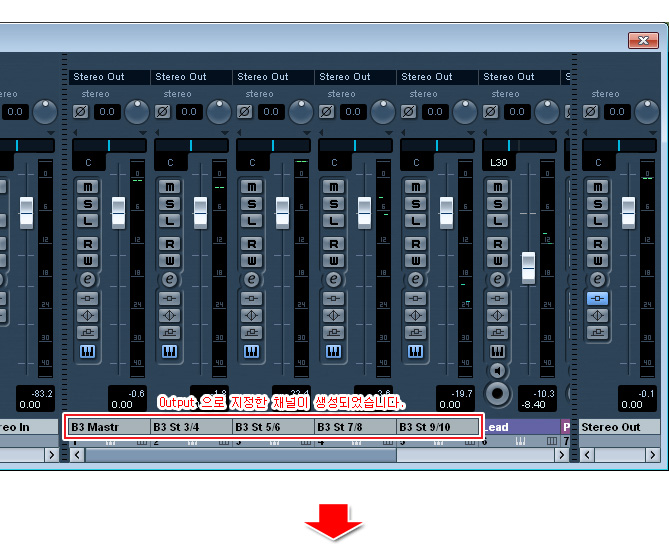The image size is (669, 553).
Task: Open channel settings for B3 St 3/4
Action: [169, 279]
